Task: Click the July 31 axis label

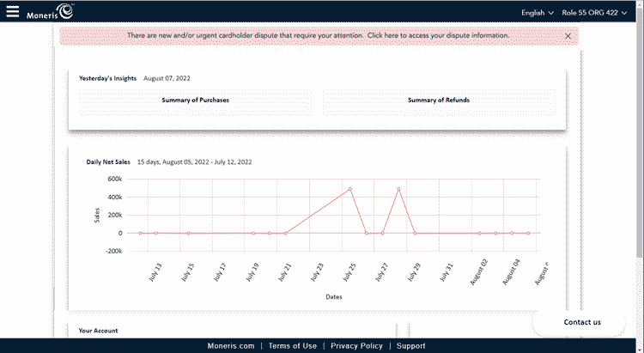Action: pyautogui.click(x=446, y=272)
